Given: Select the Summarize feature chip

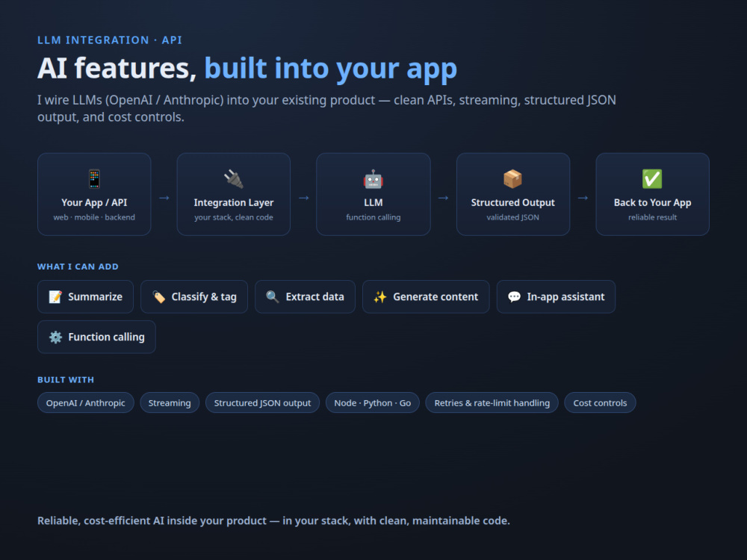Looking at the screenshot, I should click(85, 296).
